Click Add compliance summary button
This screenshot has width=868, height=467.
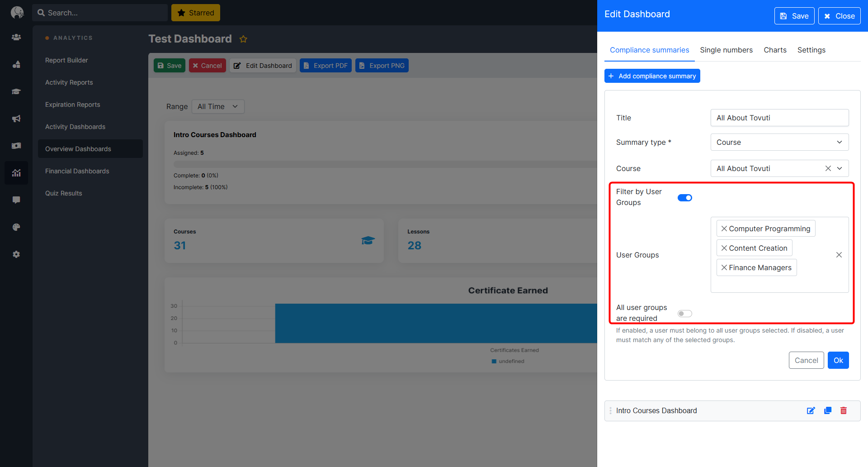click(x=652, y=76)
